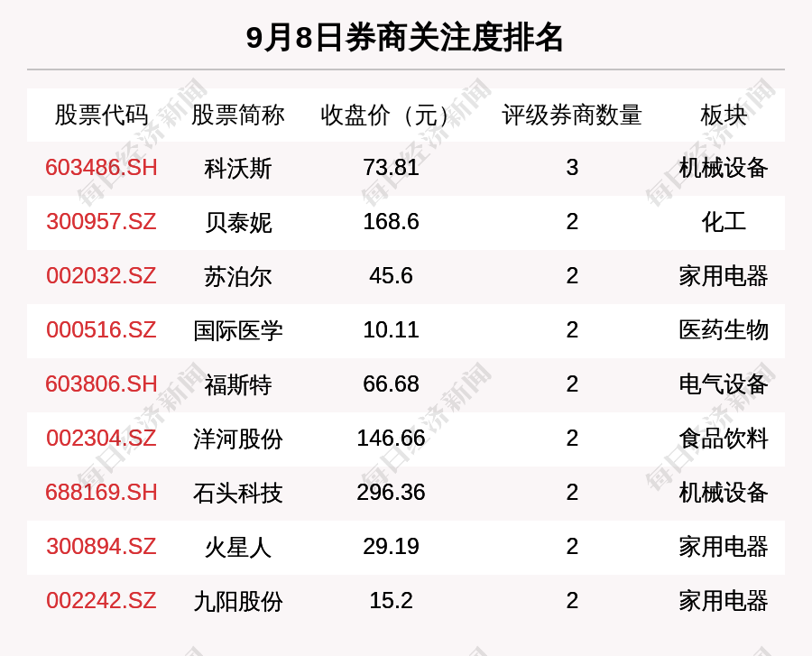Click stock name 火星人
The image size is (812, 656).
237,548
